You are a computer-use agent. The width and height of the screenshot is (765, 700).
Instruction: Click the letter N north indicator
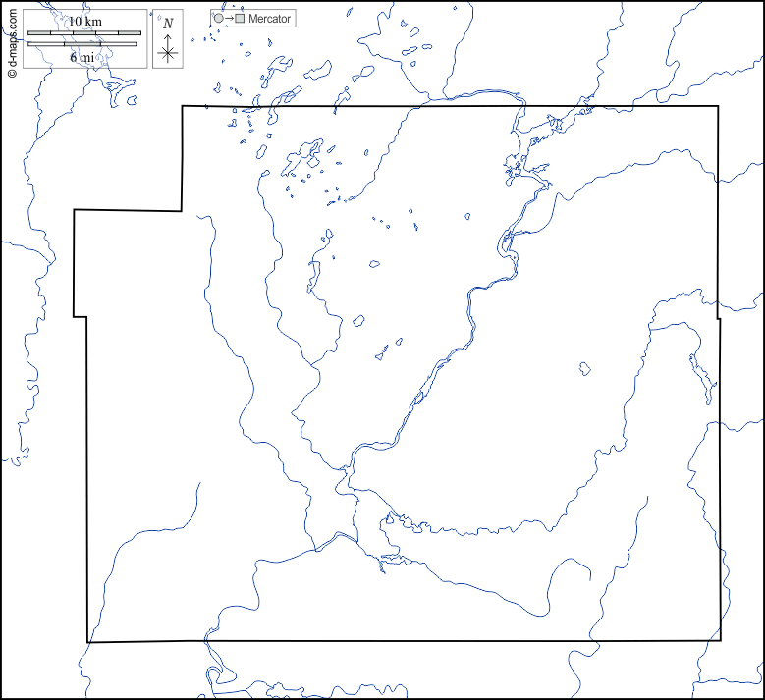pos(168,24)
